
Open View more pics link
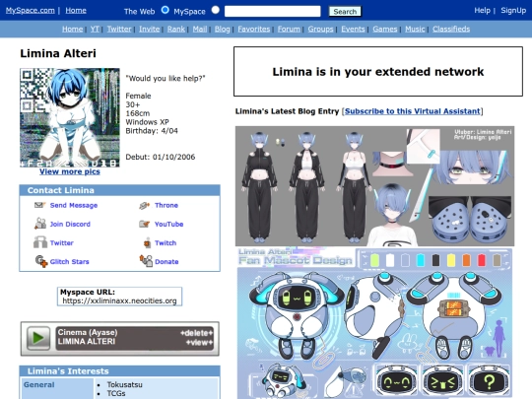[x=70, y=171]
